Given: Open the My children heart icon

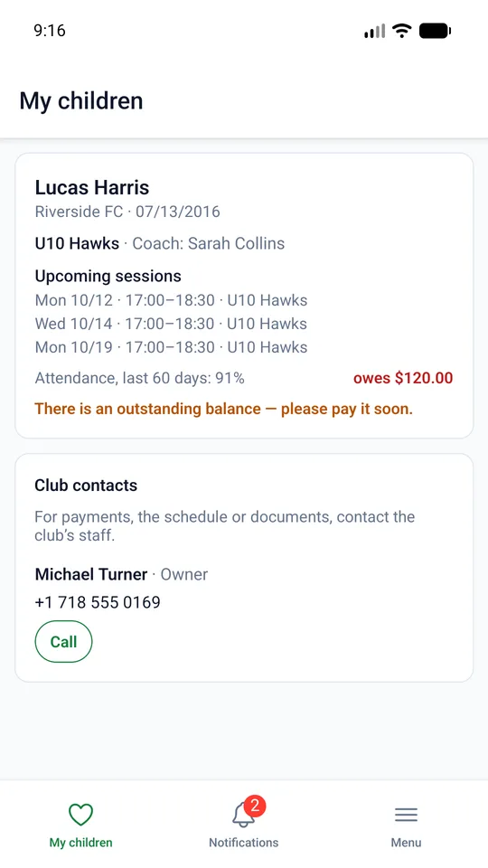Looking at the screenshot, I should point(80,815).
